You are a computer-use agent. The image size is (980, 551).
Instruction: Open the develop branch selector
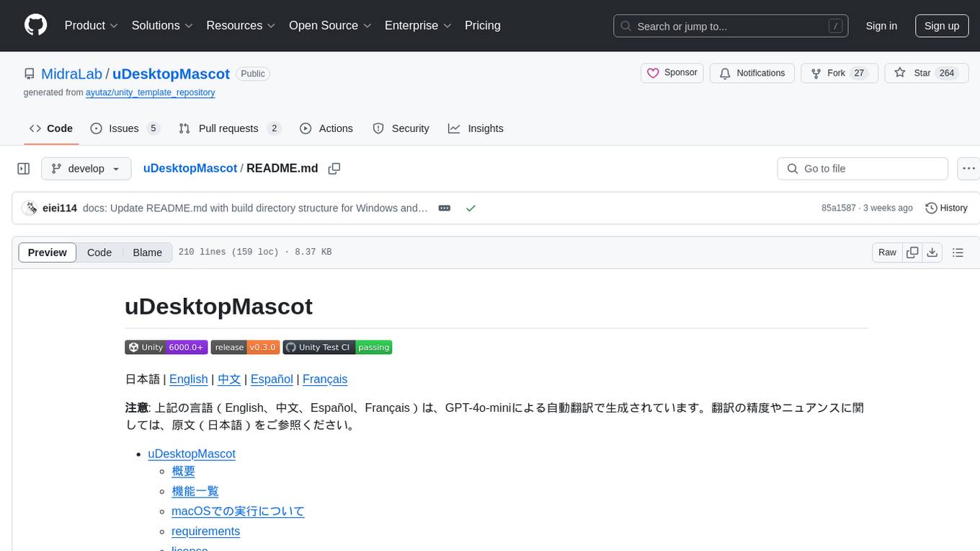(x=86, y=169)
